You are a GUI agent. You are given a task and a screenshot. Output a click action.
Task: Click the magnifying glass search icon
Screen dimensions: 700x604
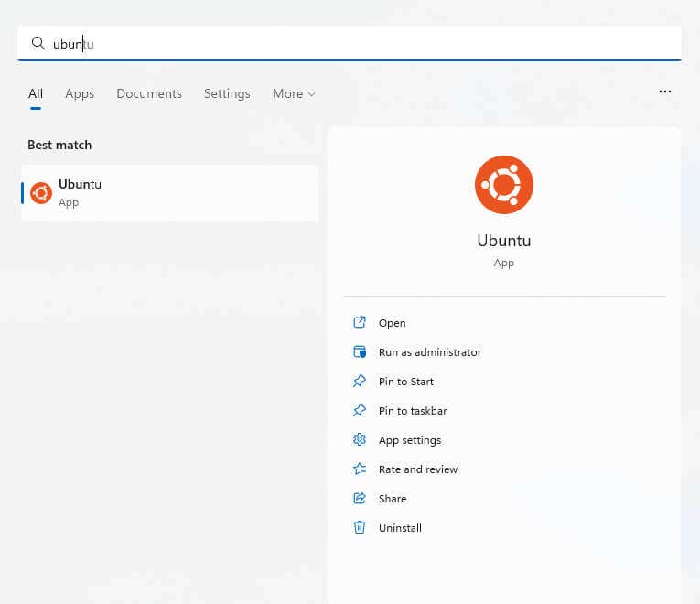point(38,43)
